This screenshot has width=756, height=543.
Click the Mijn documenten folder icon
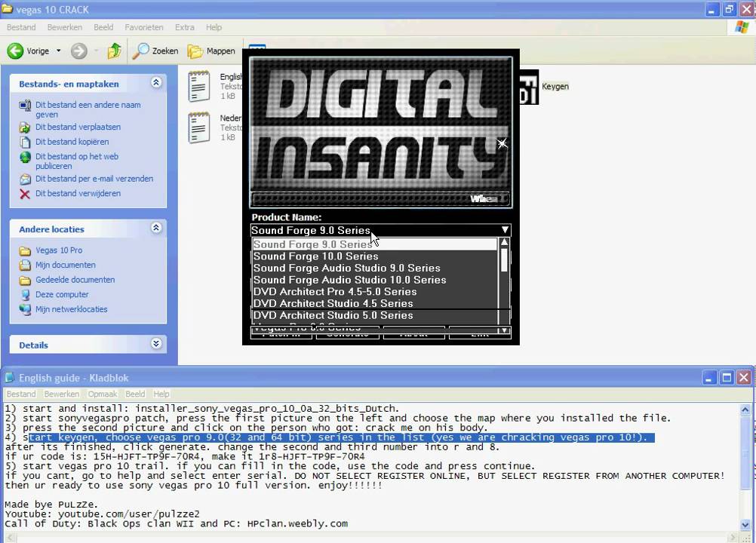tap(25, 265)
